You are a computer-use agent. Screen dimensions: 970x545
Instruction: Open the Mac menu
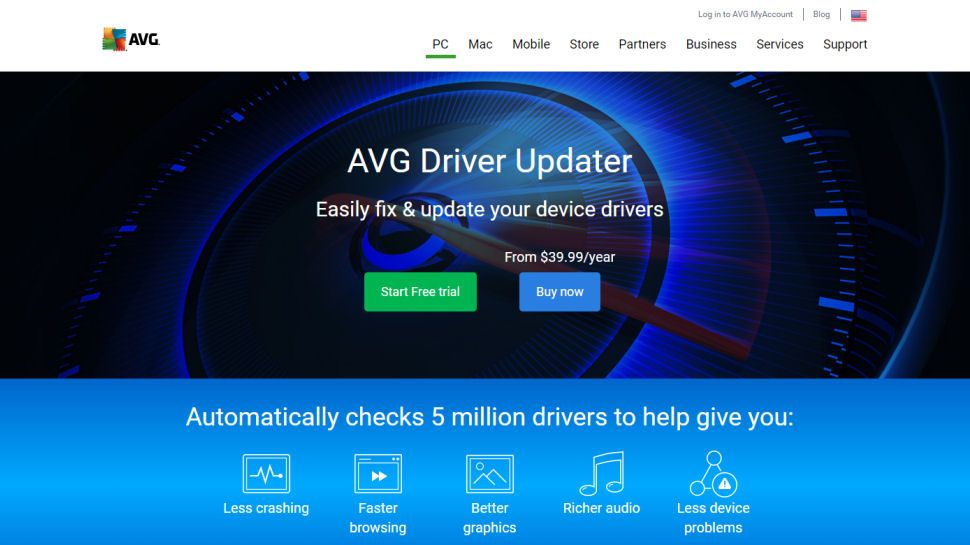pyautogui.click(x=480, y=45)
